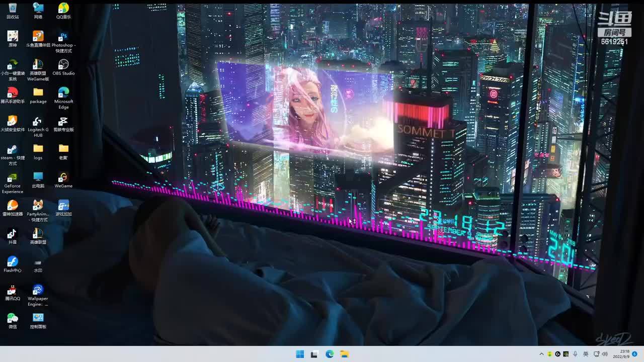Image resolution: width=644 pixels, height=362 pixels.
Task: Open the notification center badge
Action: (635, 354)
